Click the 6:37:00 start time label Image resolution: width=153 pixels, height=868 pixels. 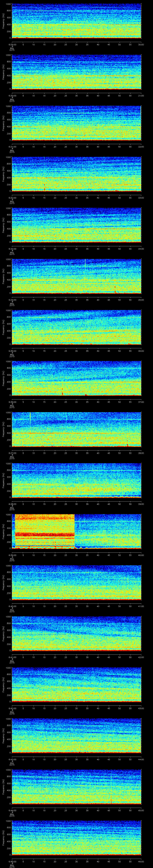(12, 453)
